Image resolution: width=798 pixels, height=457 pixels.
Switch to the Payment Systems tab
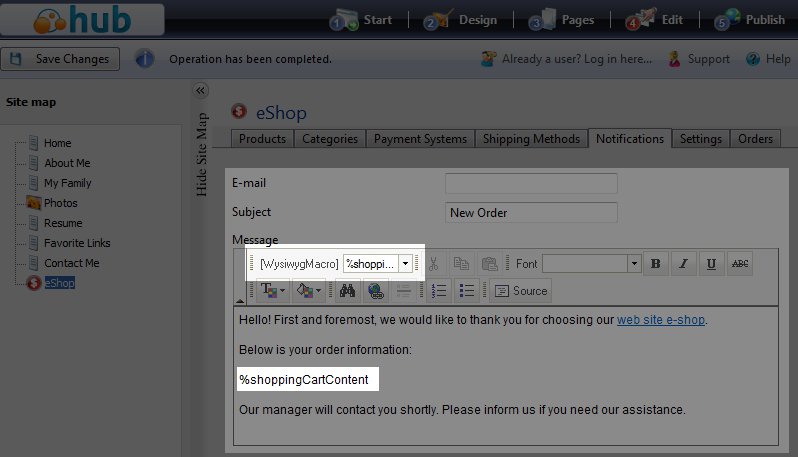tap(420, 139)
